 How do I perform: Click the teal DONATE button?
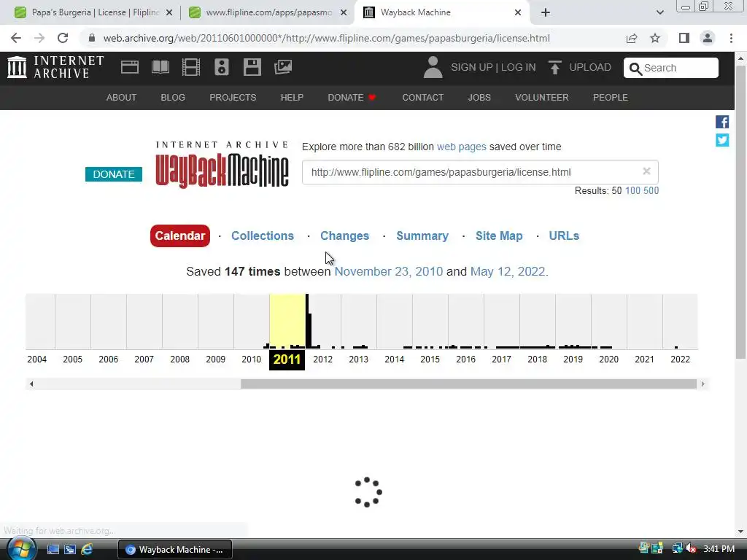(x=114, y=174)
